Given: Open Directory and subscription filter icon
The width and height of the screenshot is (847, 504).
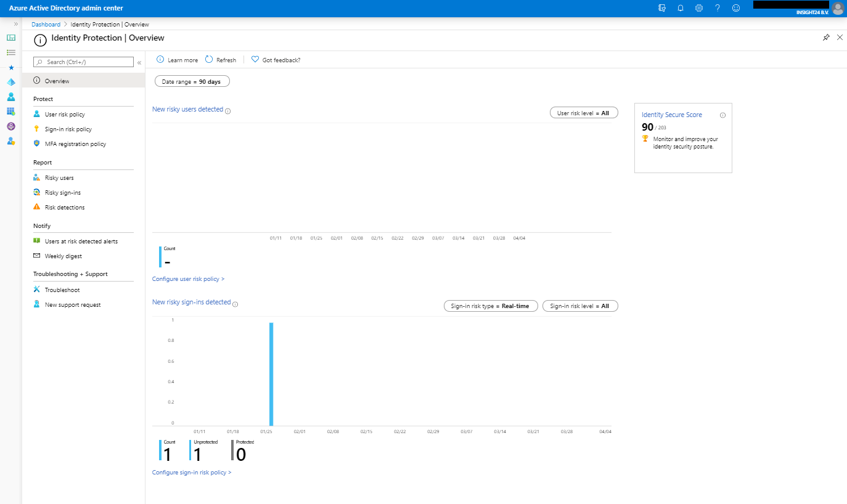Looking at the screenshot, I should point(662,8).
